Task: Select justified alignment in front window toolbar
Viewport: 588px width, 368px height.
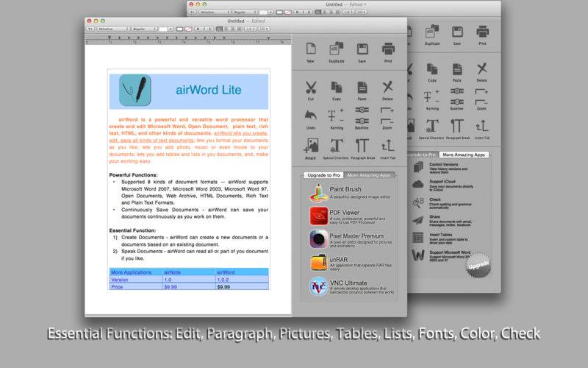Action: [240, 29]
